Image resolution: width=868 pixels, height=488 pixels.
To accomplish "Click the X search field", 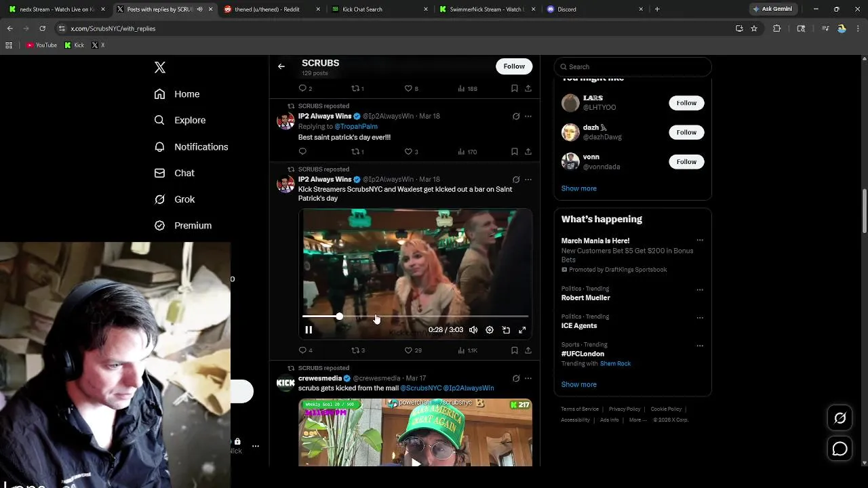I will [x=633, y=66].
